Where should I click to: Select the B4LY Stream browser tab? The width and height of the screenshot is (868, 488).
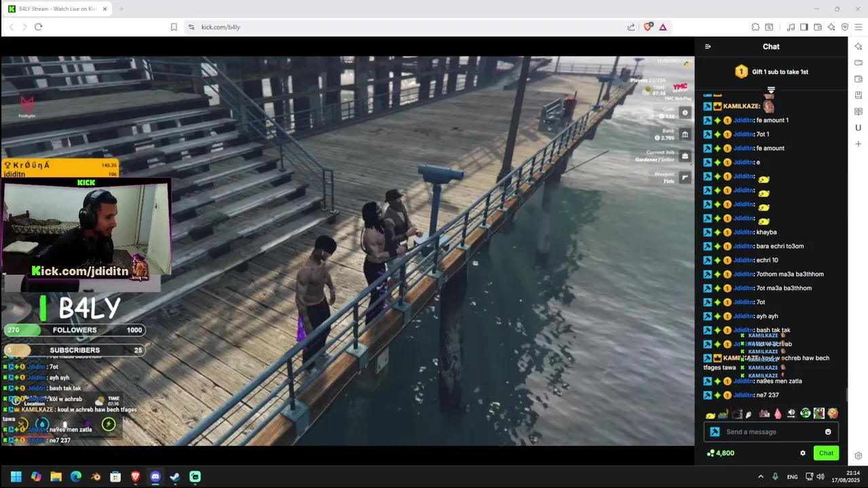pos(58,9)
